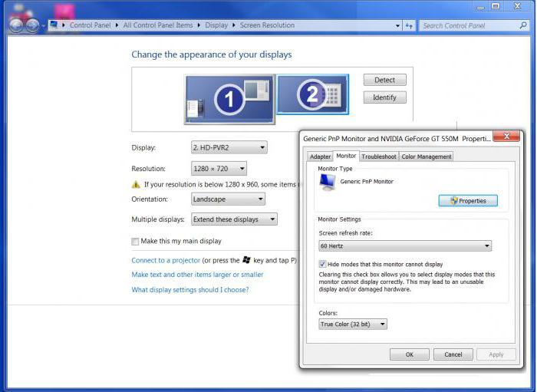This screenshot has height=392, width=537.
Task: Open the Colors dropdown True Color
Action: pyautogui.click(x=353, y=324)
